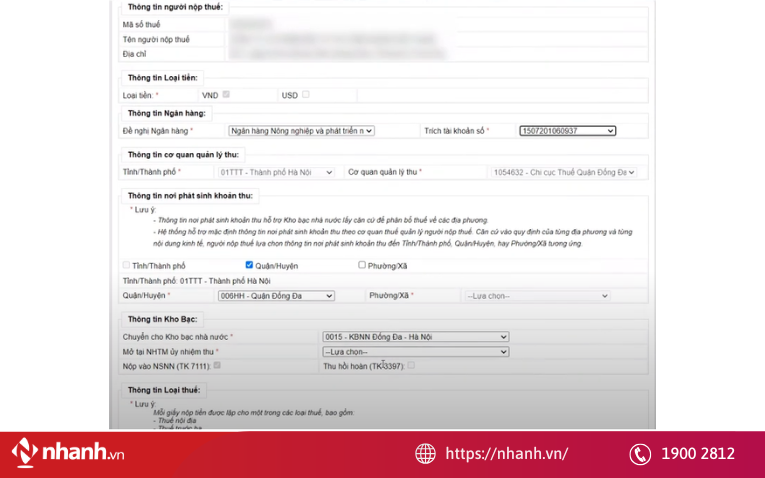Viewport: 765px width, 478px height.
Task: Toggle Thu hồi hoàn (TK 3397) checkbox
Action: [x=411, y=366]
